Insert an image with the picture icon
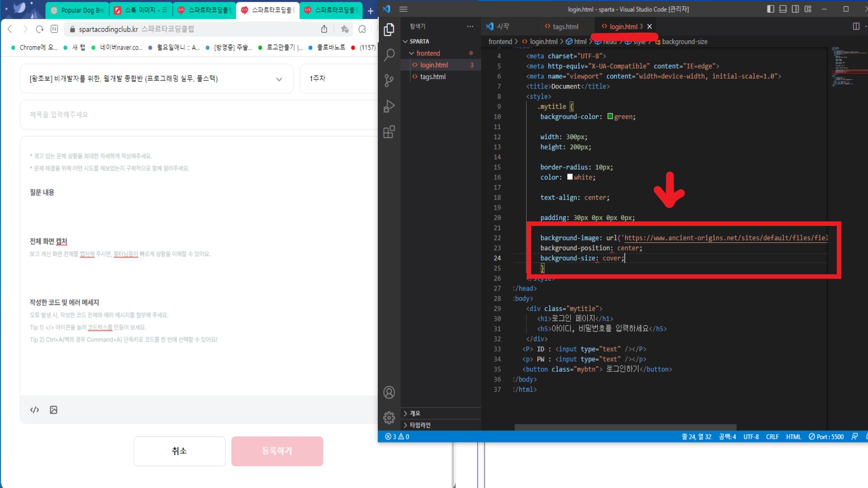This screenshot has width=868, height=488. pyautogui.click(x=53, y=410)
